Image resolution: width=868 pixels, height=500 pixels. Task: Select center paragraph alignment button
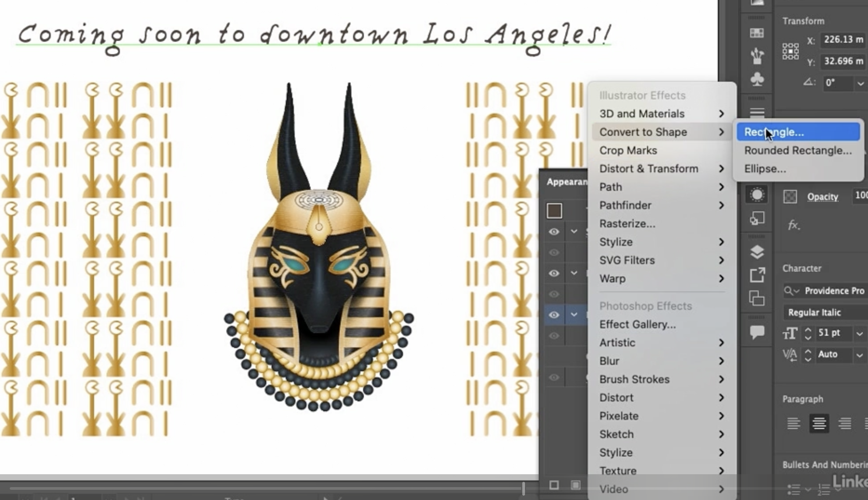click(x=819, y=423)
